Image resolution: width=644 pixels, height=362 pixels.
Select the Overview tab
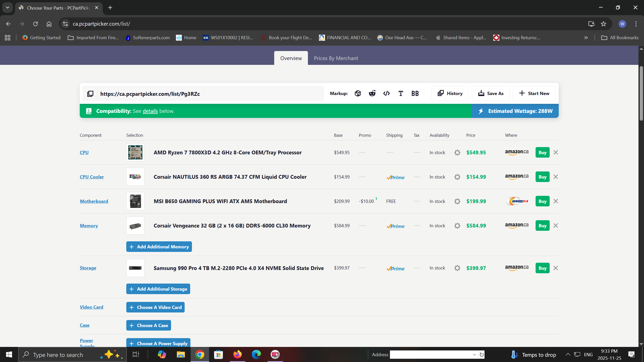(291, 58)
